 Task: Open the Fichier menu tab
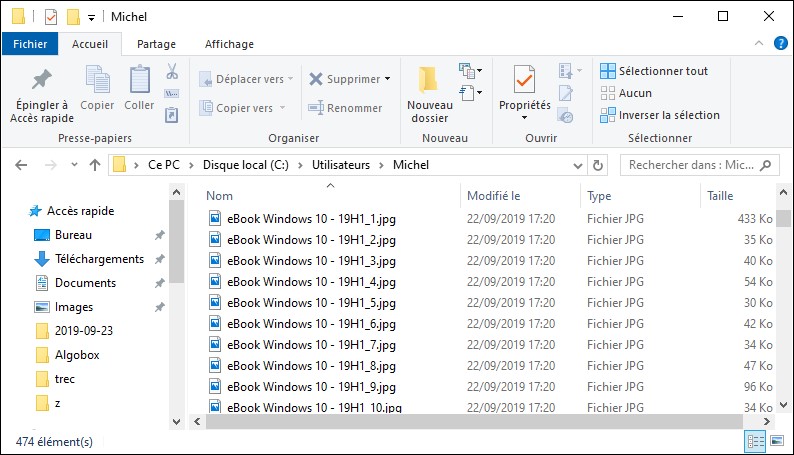point(30,44)
